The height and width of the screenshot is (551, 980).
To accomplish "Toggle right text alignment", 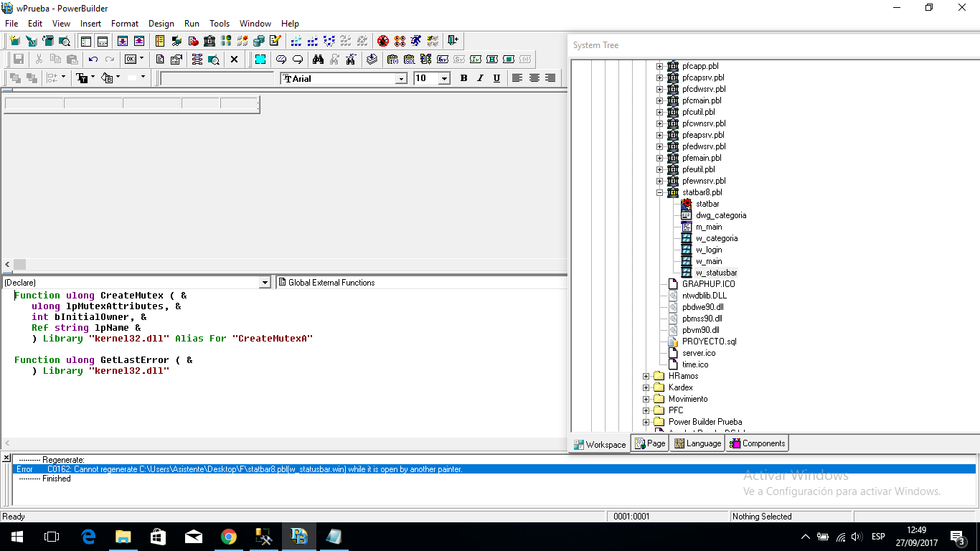I will tap(551, 78).
